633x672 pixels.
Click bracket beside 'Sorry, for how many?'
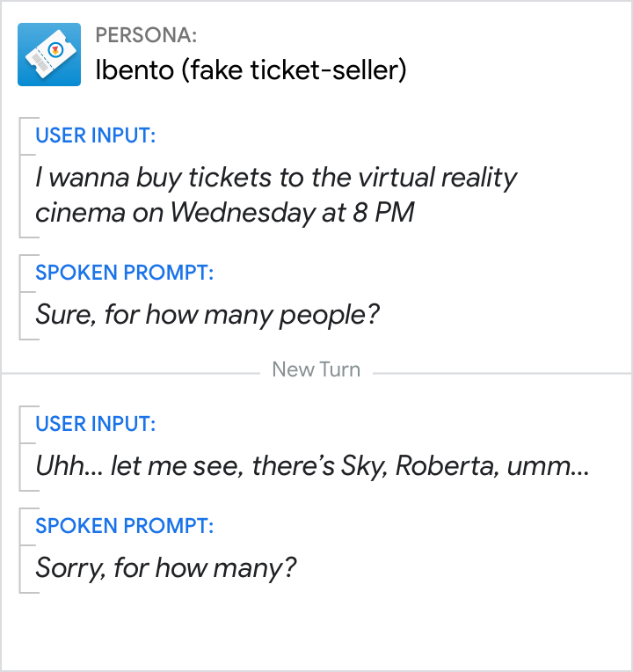(x=20, y=551)
